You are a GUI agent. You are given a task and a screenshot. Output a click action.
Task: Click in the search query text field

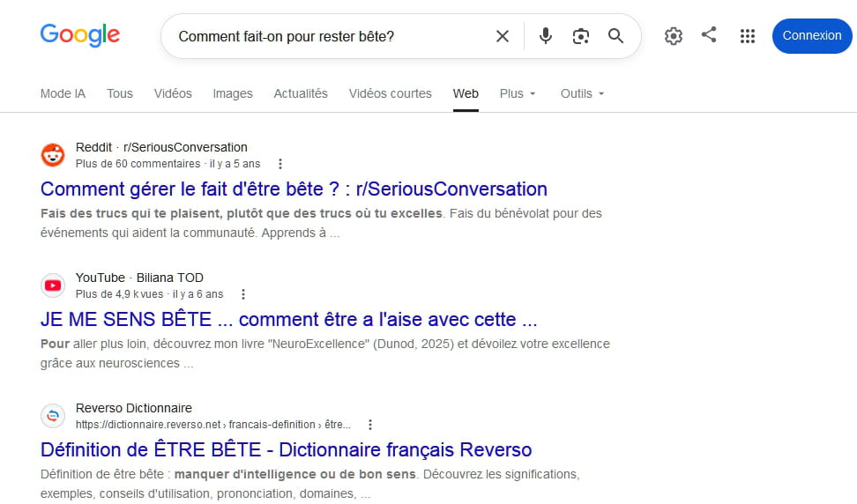click(x=328, y=37)
